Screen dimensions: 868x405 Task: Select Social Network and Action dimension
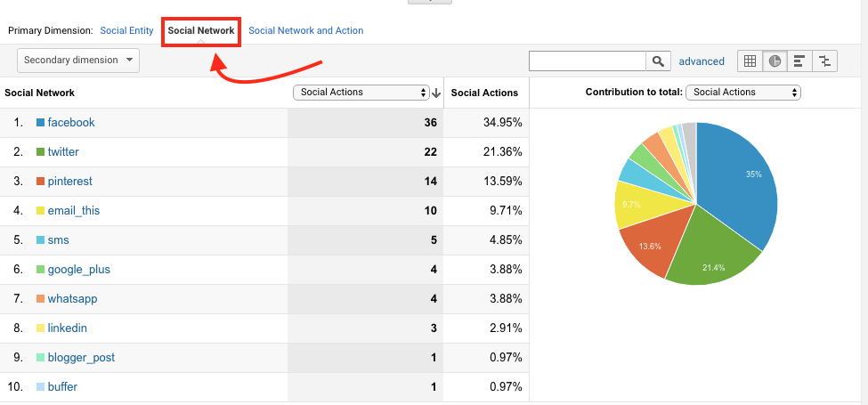coord(306,30)
